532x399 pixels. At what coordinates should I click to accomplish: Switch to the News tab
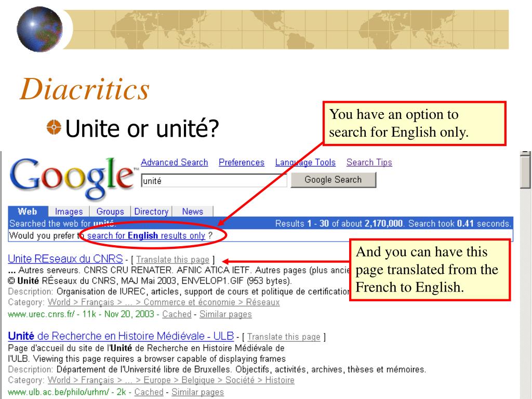[x=193, y=212]
